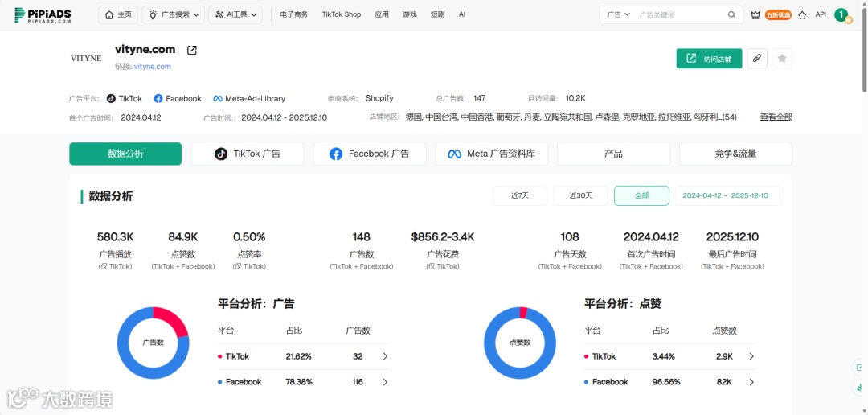Select the 近30天 range button
Screen dimensions: 868x415
pos(581,195)
